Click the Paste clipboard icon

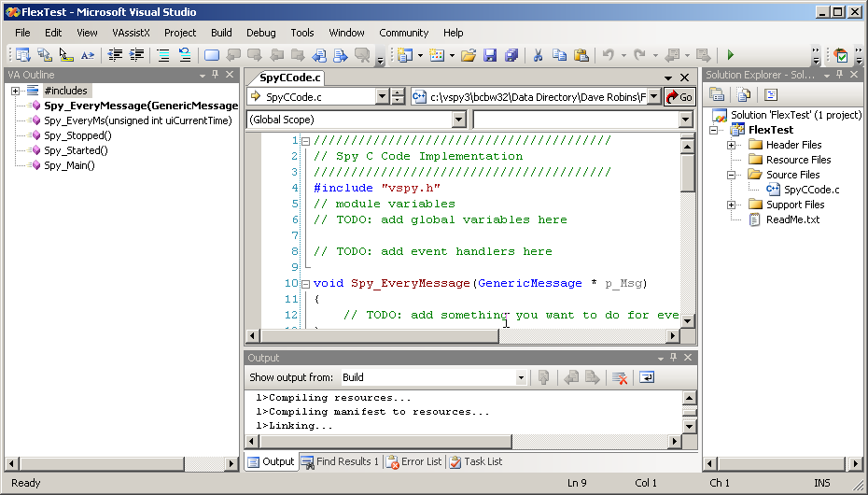coord(581,55)
